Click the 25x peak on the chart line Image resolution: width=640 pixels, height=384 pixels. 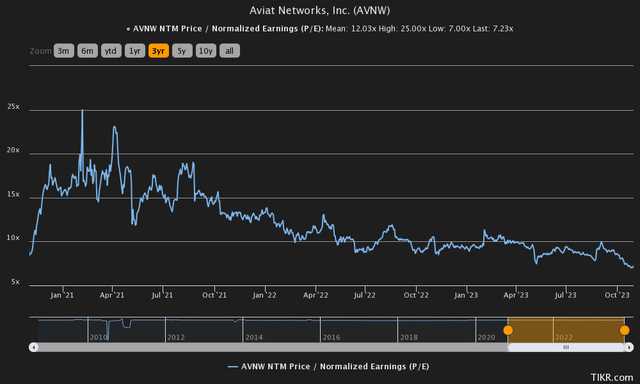click(82, 110)
